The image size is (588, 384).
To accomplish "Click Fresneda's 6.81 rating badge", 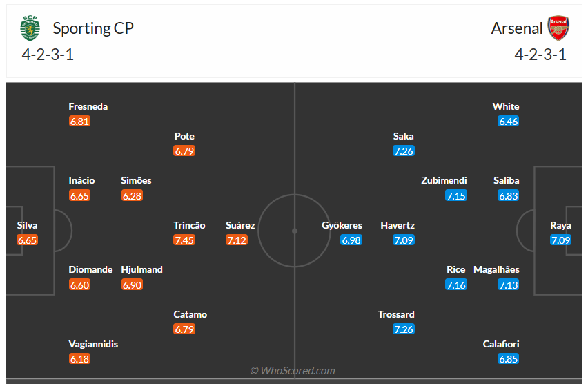I will [x=80, y=122].
